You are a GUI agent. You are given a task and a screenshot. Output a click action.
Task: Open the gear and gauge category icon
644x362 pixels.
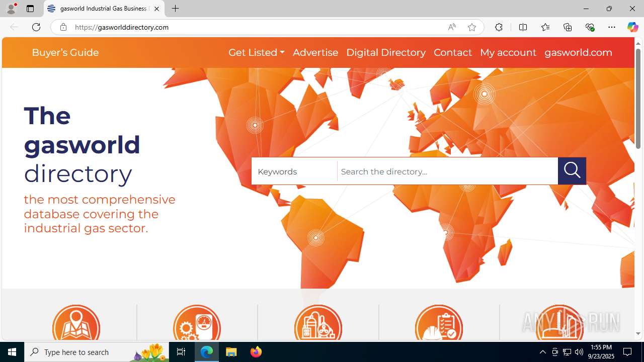click(x=197, y=323)
